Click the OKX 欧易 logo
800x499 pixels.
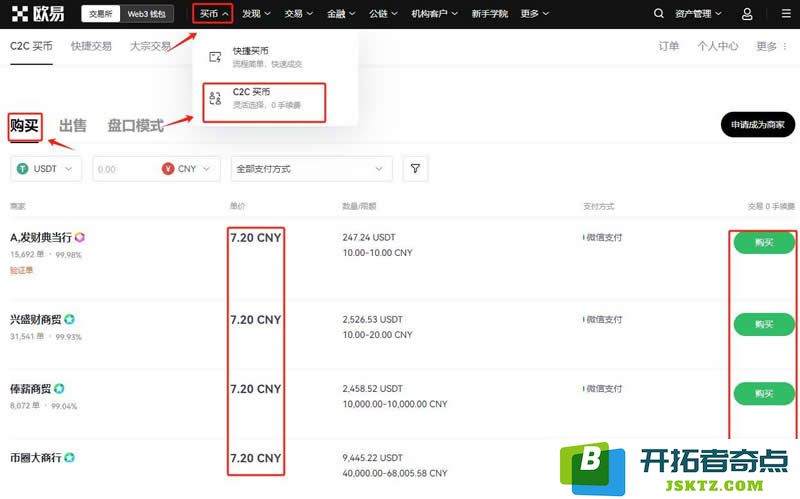coord(38,14)
